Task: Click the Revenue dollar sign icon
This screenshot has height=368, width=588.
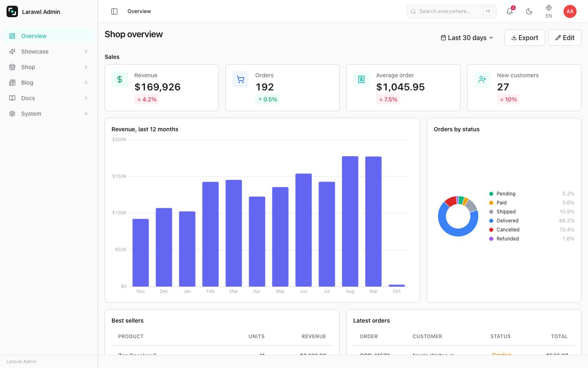Action: pyautogui.click(x=120, y=79)
